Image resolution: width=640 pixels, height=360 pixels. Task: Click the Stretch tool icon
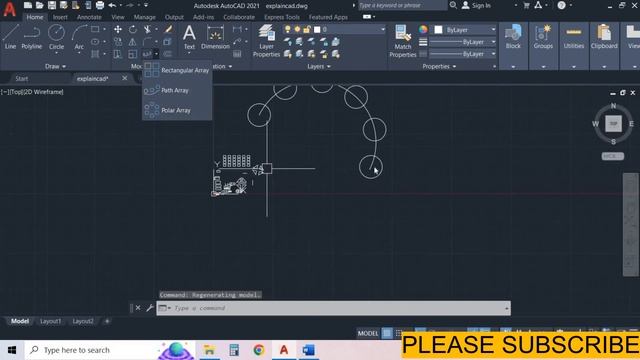coord(118,54)
